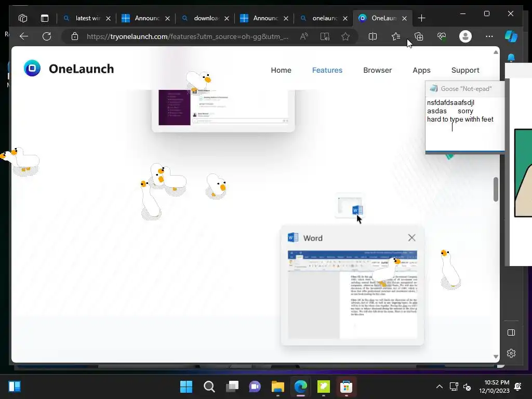Image resolution: width=532 pixels, height=399 pixels.
Task: Open Widgets button on taskbar
Action: click(x=15, y=387)
